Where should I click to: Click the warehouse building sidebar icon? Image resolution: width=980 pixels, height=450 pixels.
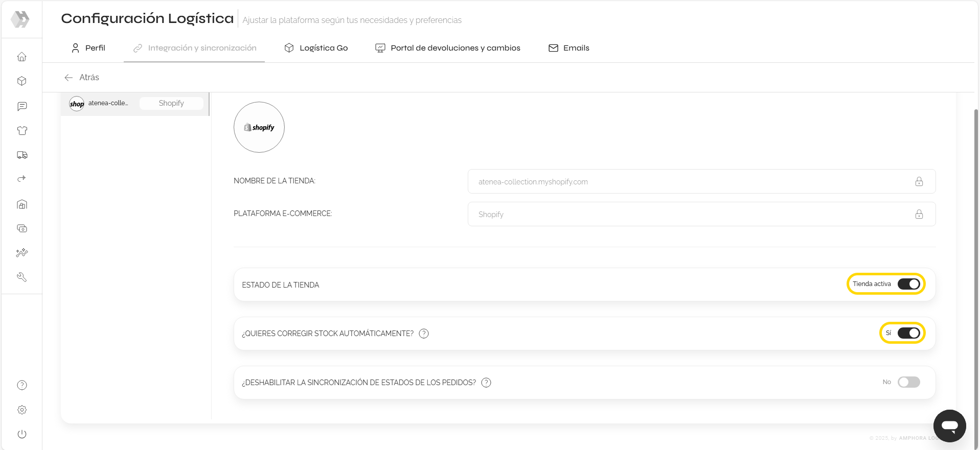coord(21,204)
